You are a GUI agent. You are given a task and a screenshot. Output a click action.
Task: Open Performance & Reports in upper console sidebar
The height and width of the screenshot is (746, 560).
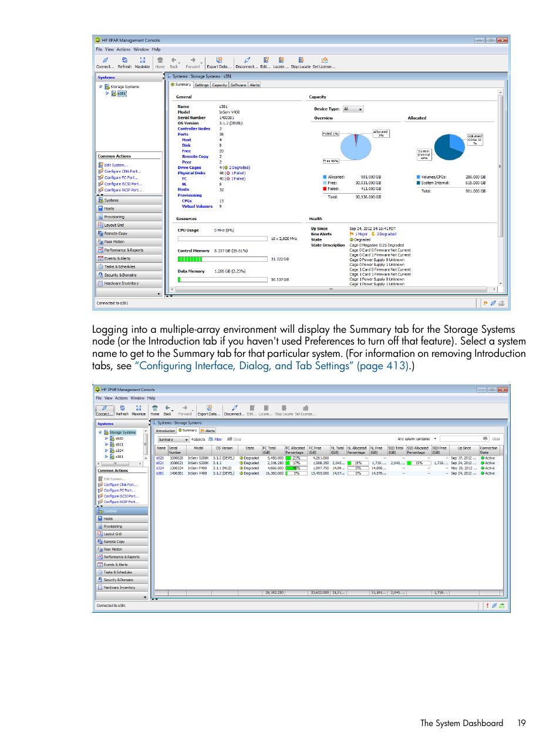(x=129, y=250)
